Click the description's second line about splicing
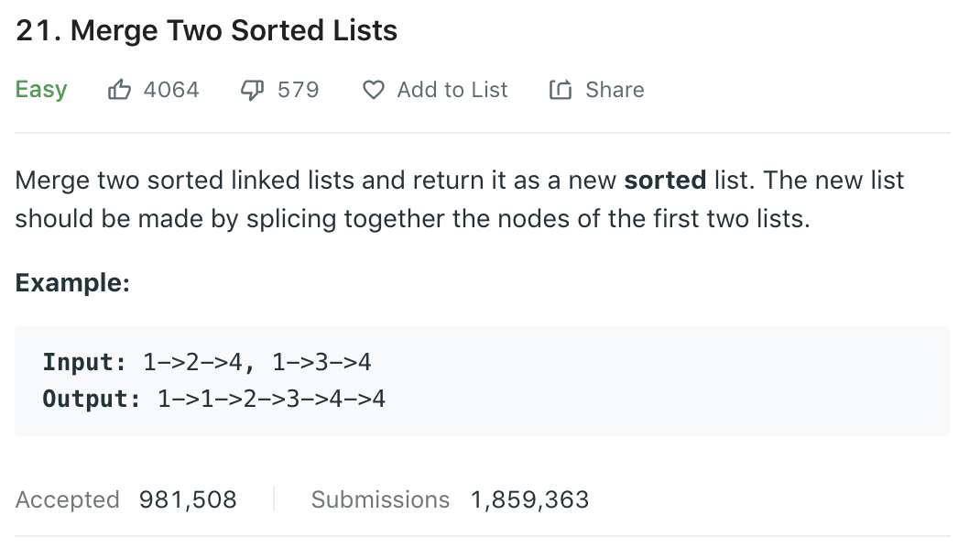Screen dimensions: 980x548 (412, 219)
